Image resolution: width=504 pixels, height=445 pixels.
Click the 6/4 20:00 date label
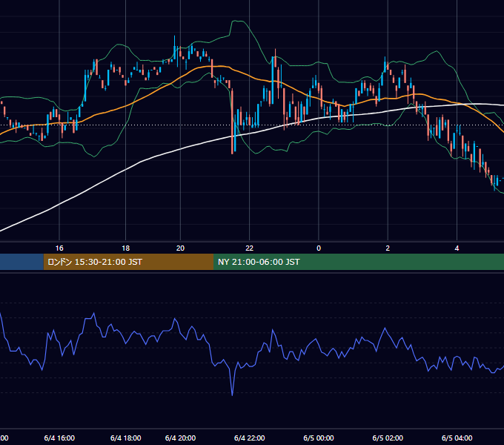pyautogui.click(x=180, y=438)
